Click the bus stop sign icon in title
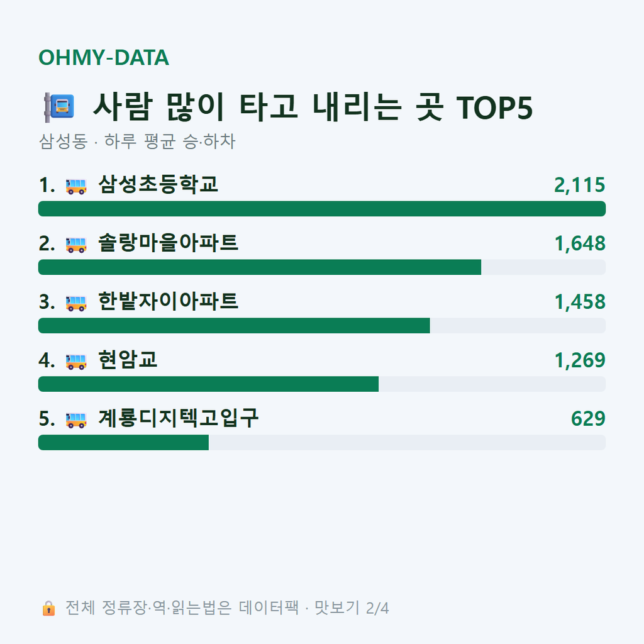The image size is (644, 644). (x=60, y=107)
